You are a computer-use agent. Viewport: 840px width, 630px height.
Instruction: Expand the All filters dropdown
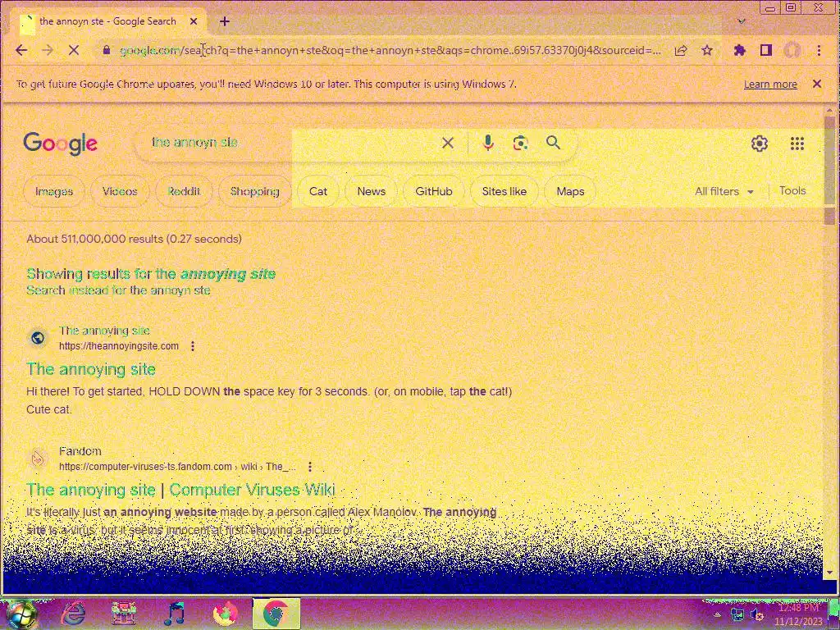[724, 191]
